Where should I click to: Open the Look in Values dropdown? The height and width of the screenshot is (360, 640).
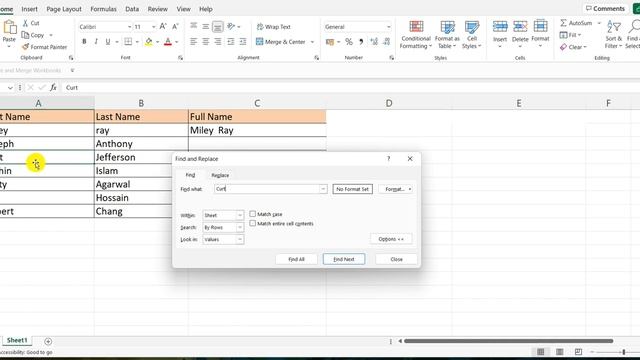pyautogui.click(x=240, y=240)
